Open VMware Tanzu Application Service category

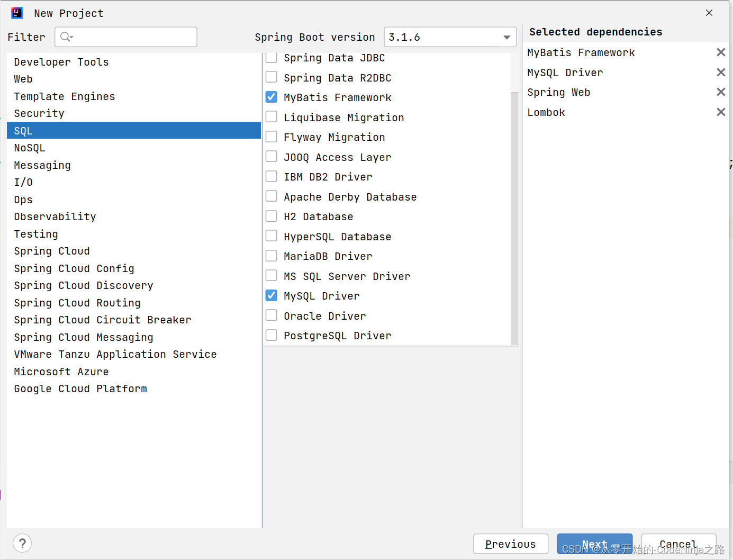(134, 354)
